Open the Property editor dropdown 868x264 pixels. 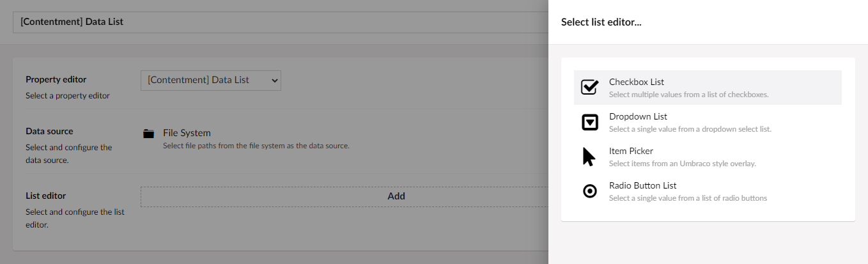pos(210,80)
